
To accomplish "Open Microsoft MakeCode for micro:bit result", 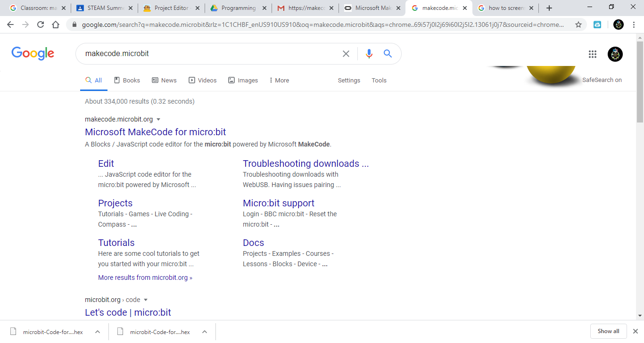I will pyautogui.click(x=156, y=132).
